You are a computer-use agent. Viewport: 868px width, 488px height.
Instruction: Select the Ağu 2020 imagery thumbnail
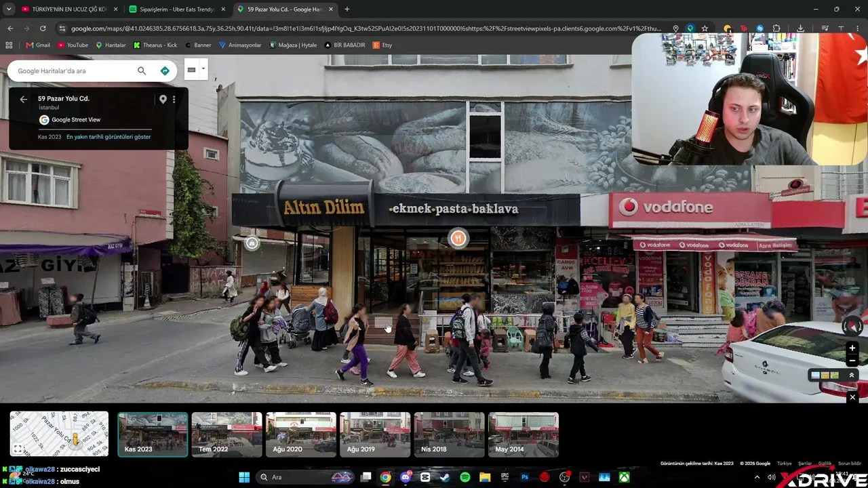tap(301, 434)
